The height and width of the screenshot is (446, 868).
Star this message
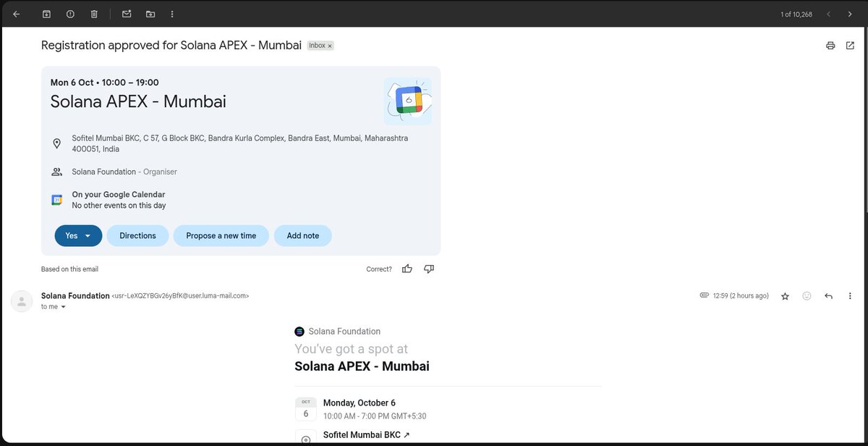(x=785, y=296)
